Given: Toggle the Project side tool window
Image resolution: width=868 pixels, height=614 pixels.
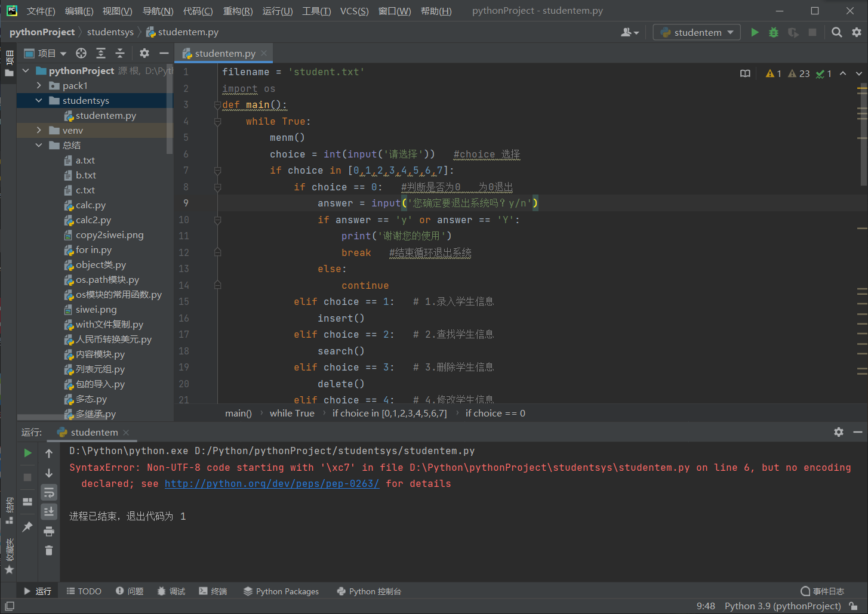Looking at the screenshot, I should click(9, 63).
